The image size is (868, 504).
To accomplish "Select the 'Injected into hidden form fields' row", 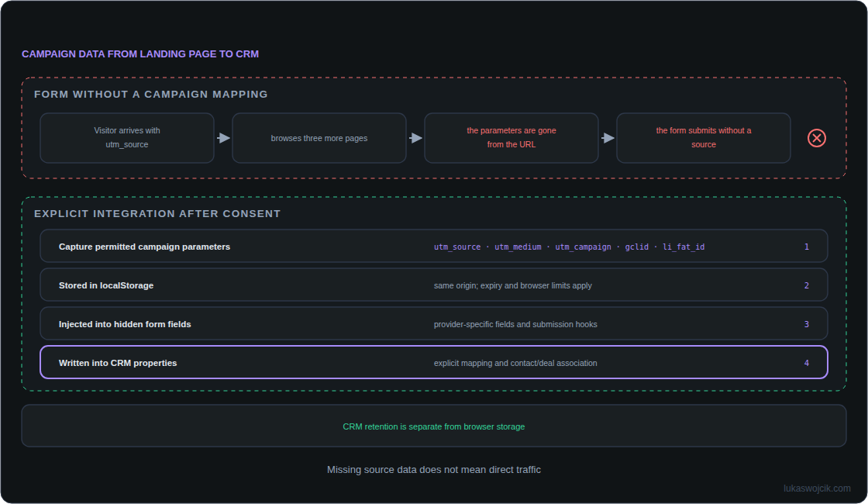I will click(434, 323).
